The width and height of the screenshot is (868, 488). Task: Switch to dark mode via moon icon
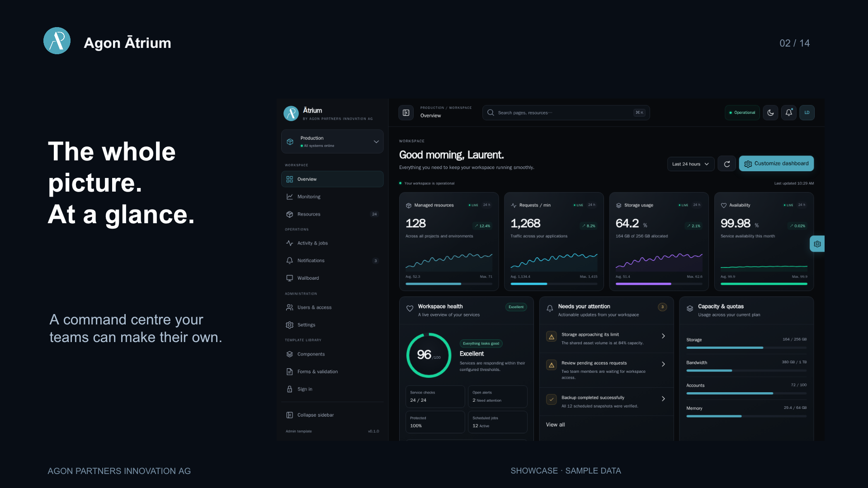(770, 113)
